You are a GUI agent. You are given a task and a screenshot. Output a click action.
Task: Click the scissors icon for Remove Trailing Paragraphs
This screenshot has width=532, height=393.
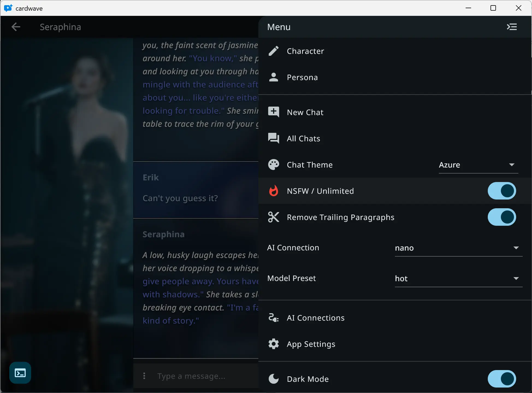pos(274,217)
